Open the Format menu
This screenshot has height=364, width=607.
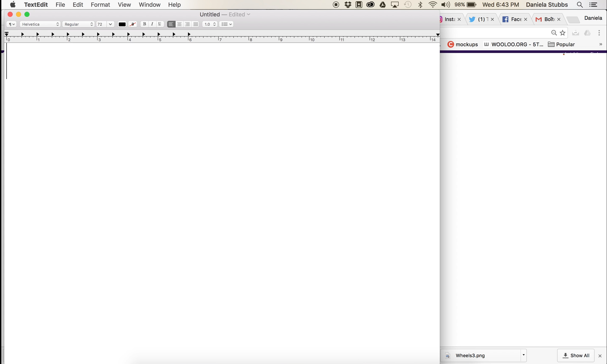tap(100, 5)
